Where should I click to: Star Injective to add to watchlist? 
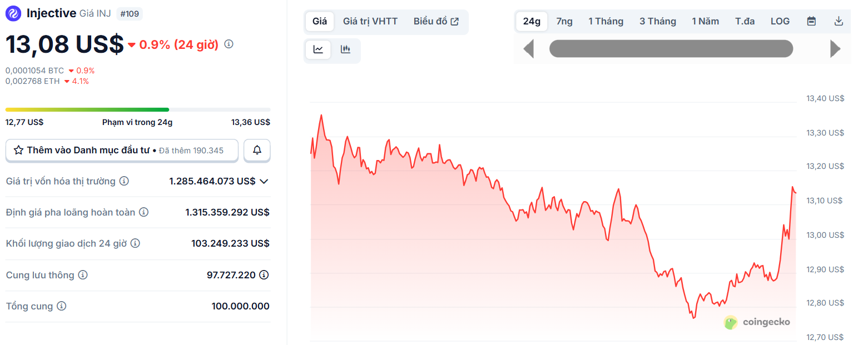click(19, 149)
